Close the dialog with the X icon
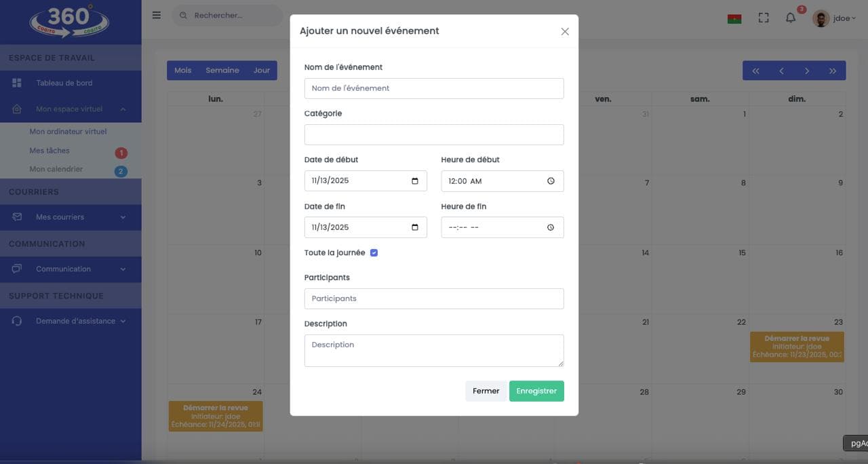Image resolution: width=868 pixels, height=464 pixels. 565,31
